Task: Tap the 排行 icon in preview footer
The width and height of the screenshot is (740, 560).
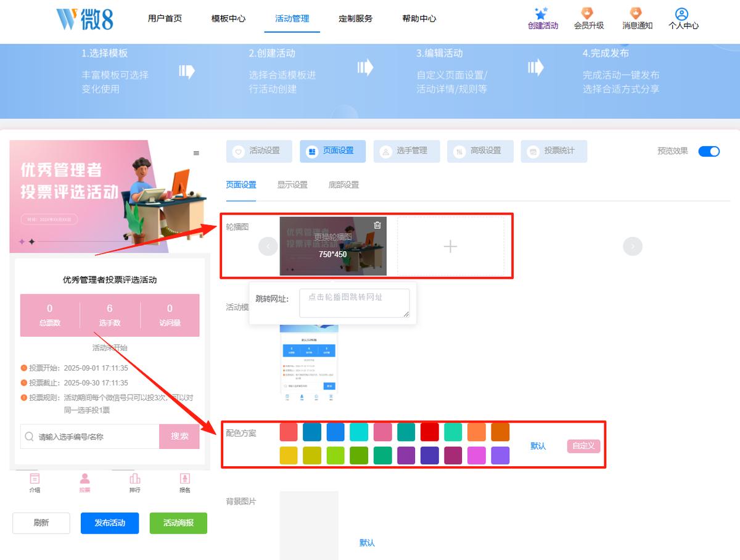Action: tap(134, 478)
